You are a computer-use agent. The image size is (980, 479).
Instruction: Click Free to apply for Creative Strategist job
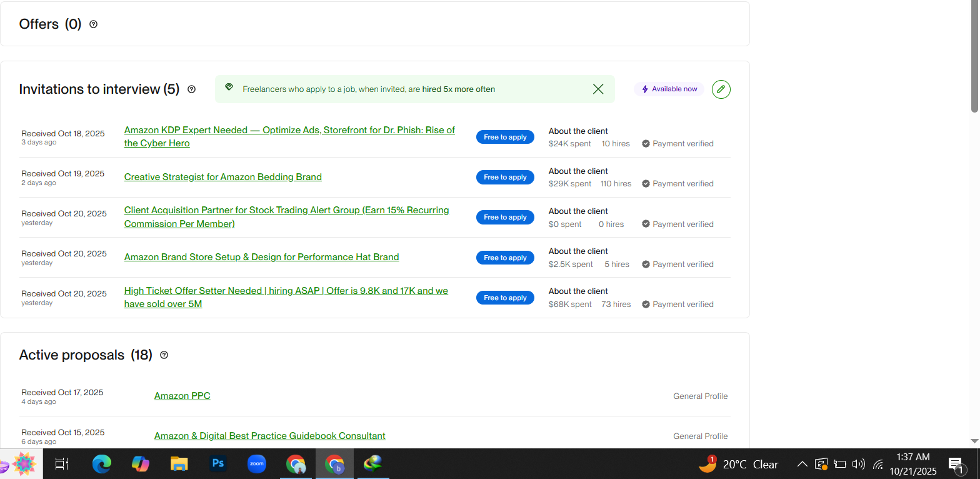coord(505,177)
